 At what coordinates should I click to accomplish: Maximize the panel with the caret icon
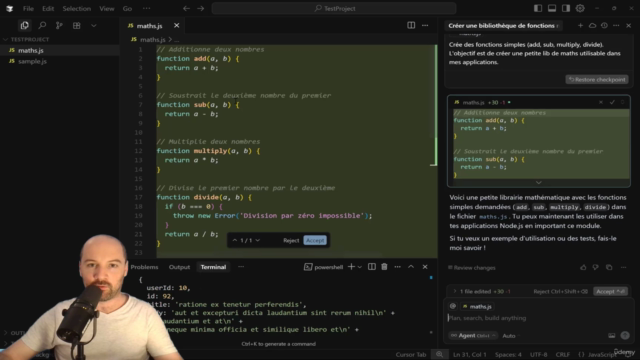click(411, 267)
